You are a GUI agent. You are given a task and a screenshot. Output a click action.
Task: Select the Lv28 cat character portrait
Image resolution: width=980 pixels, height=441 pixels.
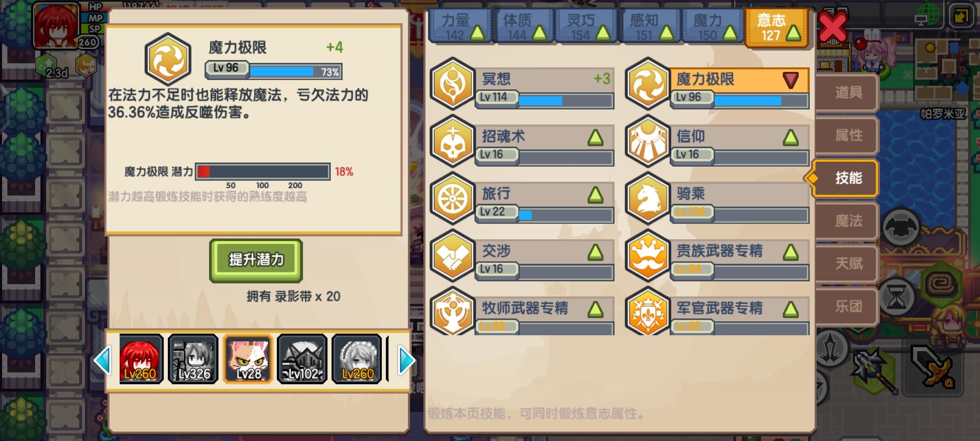[x=248, y=359]
